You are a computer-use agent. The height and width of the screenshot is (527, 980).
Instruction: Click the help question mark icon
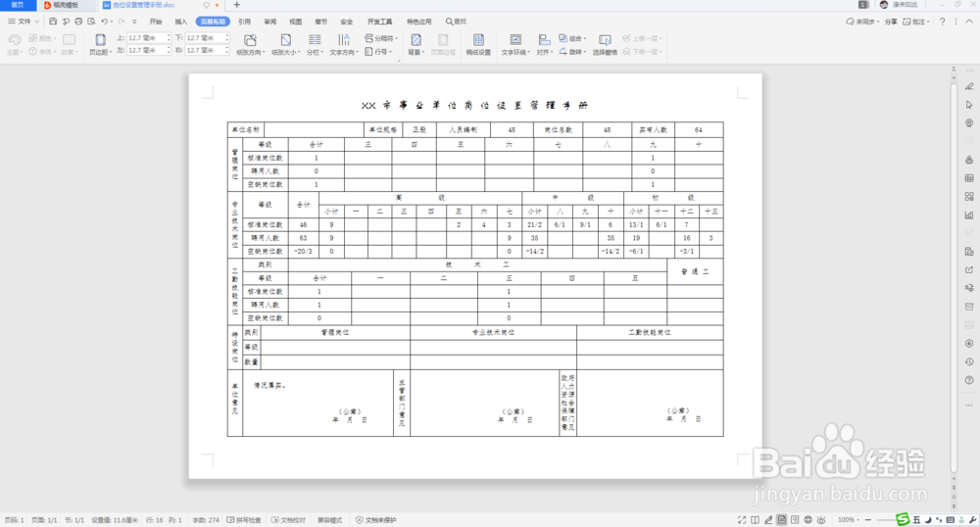point(943,22)
